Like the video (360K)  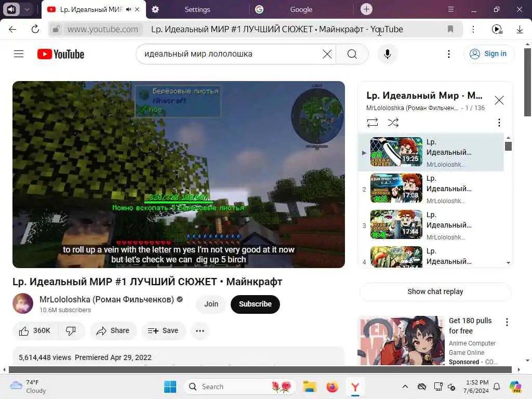pyautogui.click(x=35, y=331)
